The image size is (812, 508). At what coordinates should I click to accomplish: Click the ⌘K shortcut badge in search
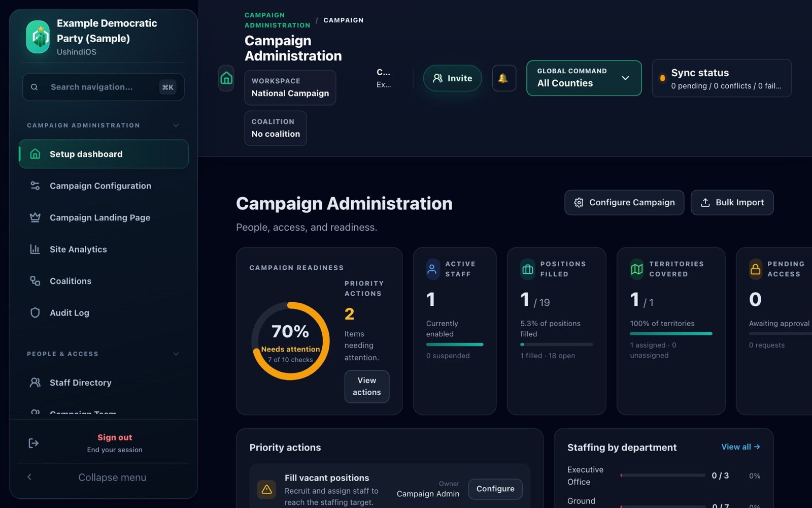click(168, 87)
